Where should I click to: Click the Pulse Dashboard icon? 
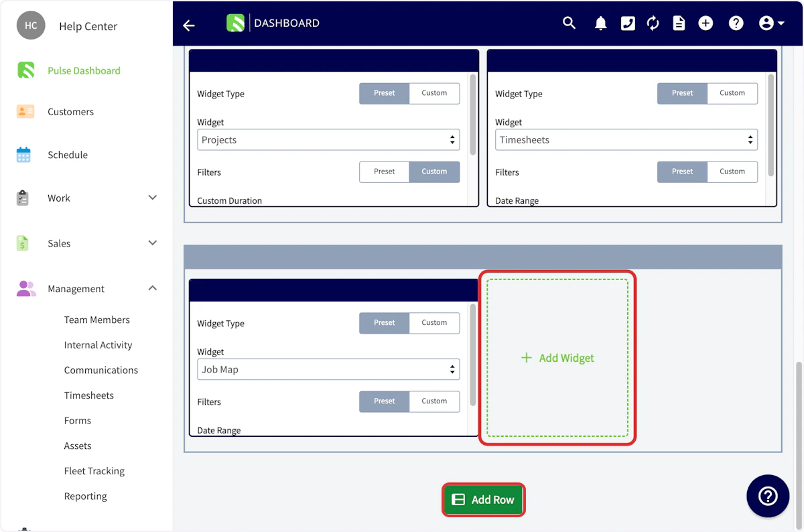coord(25,70)
